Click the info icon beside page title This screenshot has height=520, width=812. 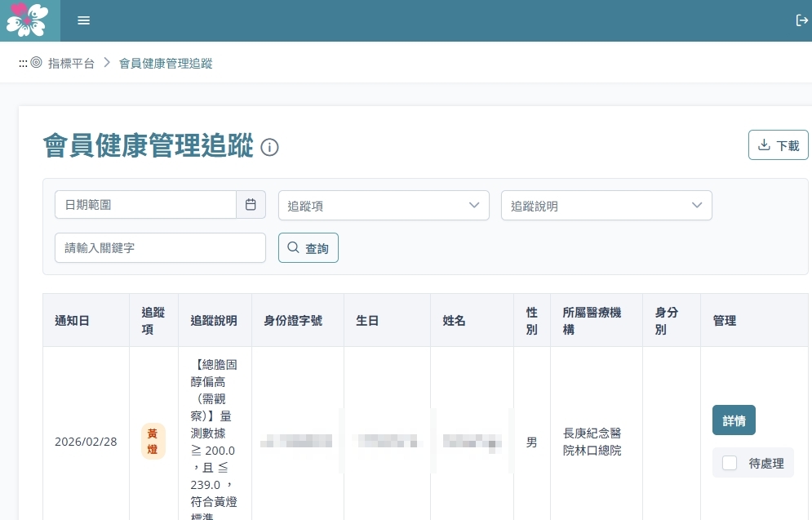pos(269,148)
